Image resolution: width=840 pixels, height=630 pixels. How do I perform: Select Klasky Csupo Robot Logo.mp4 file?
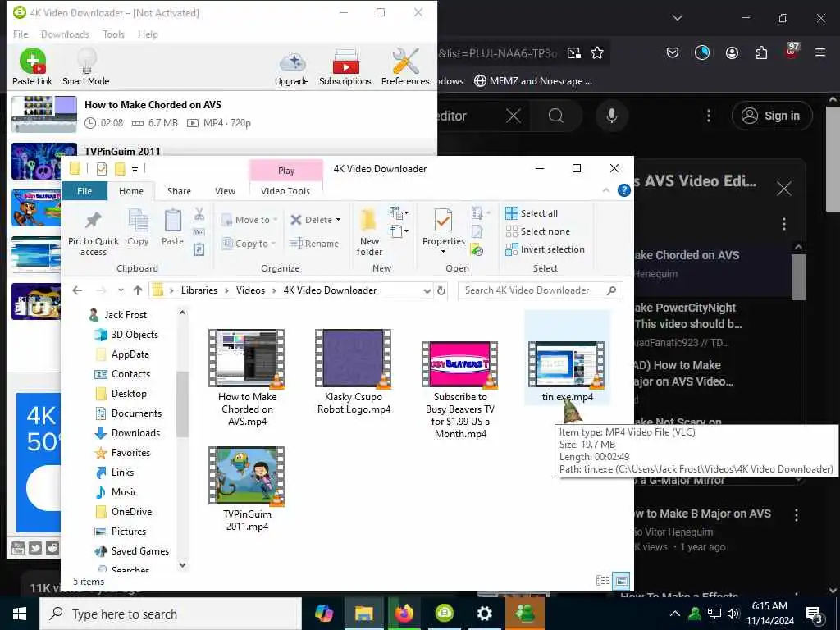pyautogui.click(x=354, y=372)
